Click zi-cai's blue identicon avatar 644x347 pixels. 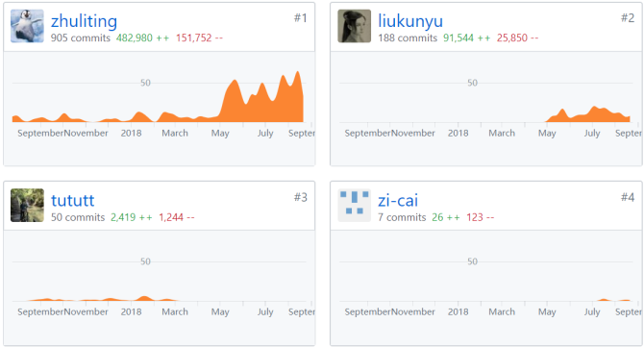coord(354,206)
